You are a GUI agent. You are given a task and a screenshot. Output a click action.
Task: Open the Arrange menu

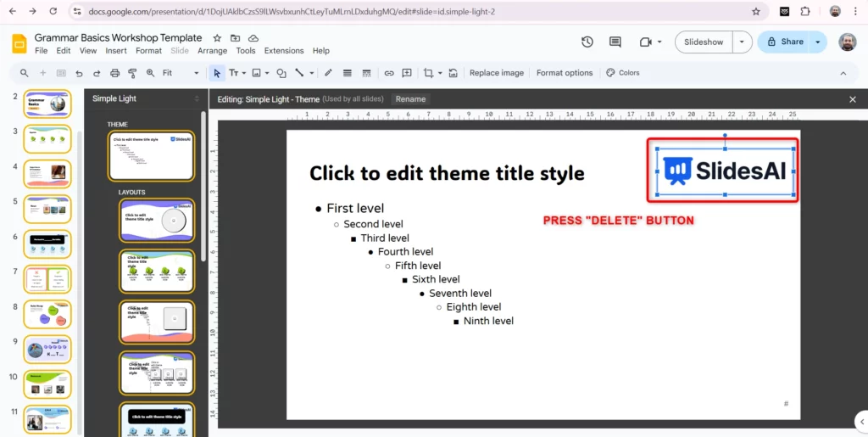tap(212, 51)
